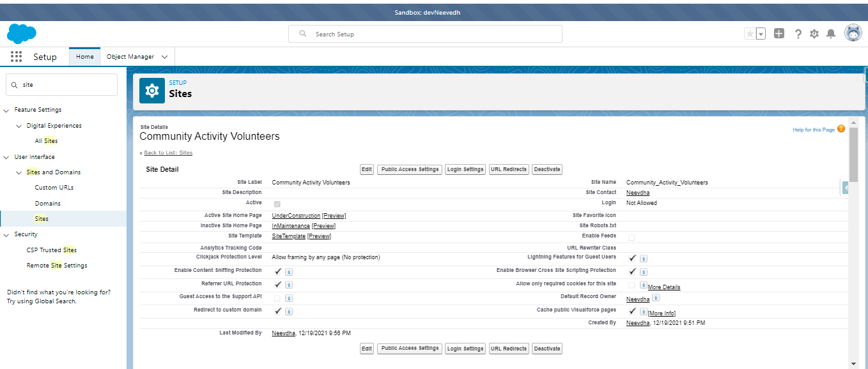Open the user avatar profile icon
Image resolution: width=868 pixels, height=369 pixels.
click(854, 33)
